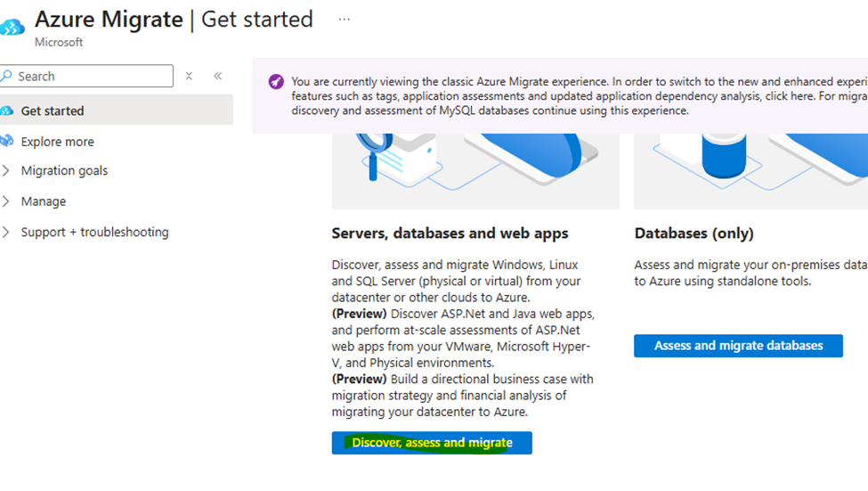Click Discover, assess and migrate button
The height and width of the screenshot is (491, 868).
pyautogui.click(x=432, y=443)
